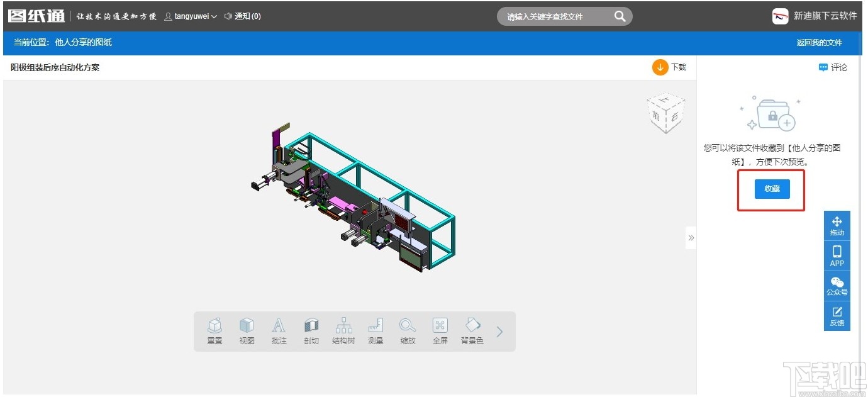Choose the 缩放 zoom tool
The width and height of the screenshot is (868, 397).
408,331
